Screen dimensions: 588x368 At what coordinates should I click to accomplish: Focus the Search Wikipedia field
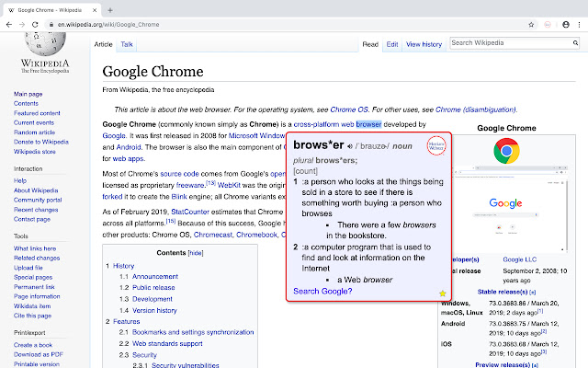pyautogui.click(x=511, y=43)
